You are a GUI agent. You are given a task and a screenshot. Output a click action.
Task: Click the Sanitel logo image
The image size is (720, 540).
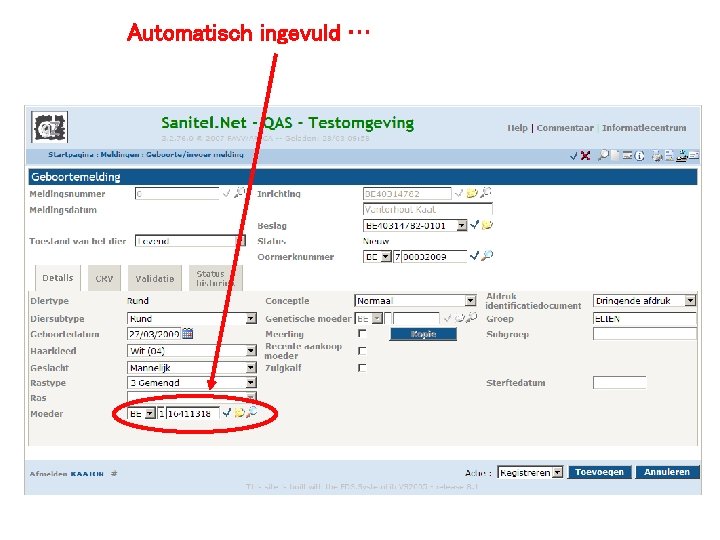[50, 127]
